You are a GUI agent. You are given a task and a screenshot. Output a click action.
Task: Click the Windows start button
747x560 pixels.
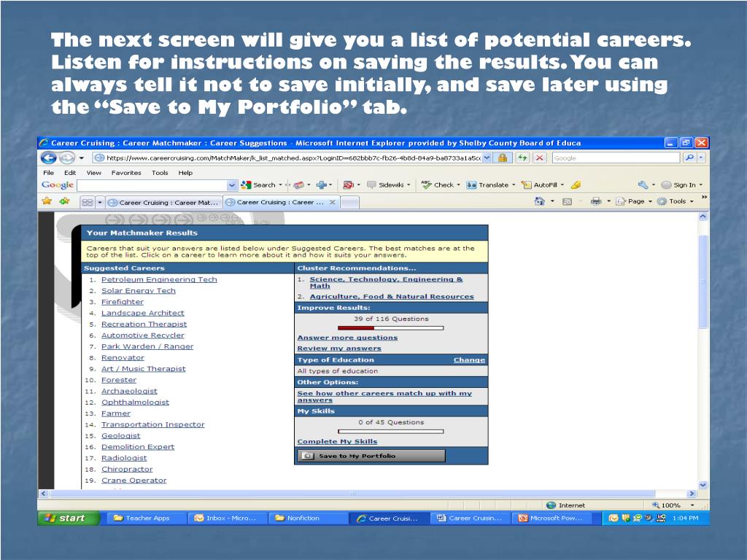69,518
